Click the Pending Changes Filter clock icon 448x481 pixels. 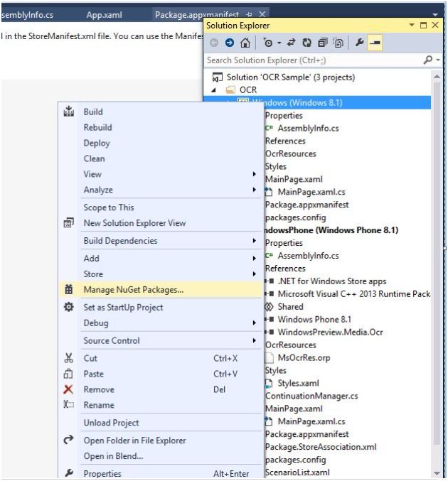[268, 43]
